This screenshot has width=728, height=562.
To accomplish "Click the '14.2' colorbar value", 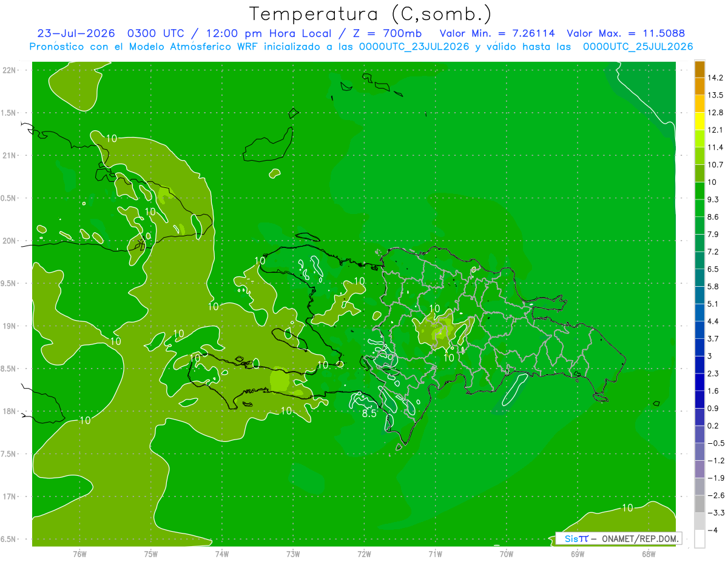I will pyautogui.click(x=715, y=78).
